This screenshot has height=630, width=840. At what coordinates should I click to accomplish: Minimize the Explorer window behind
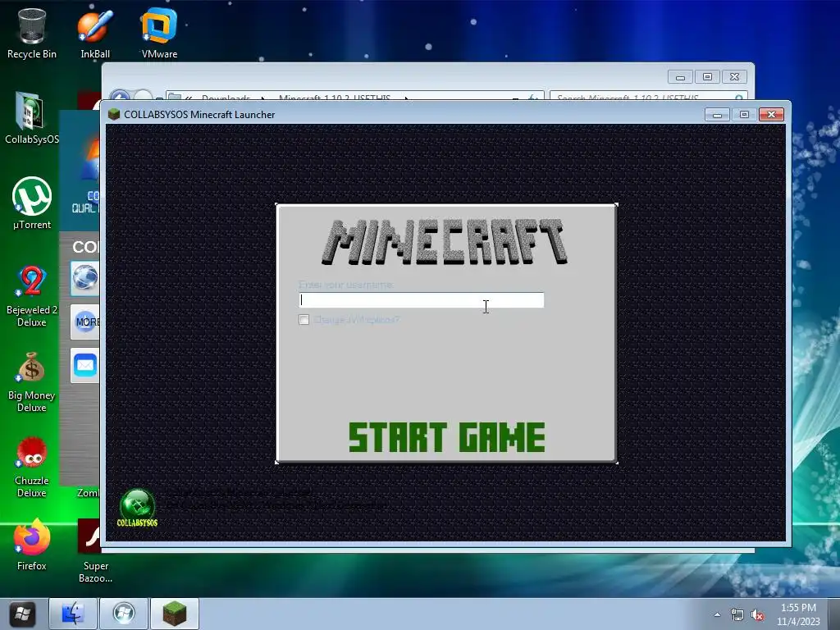[680, 77]
